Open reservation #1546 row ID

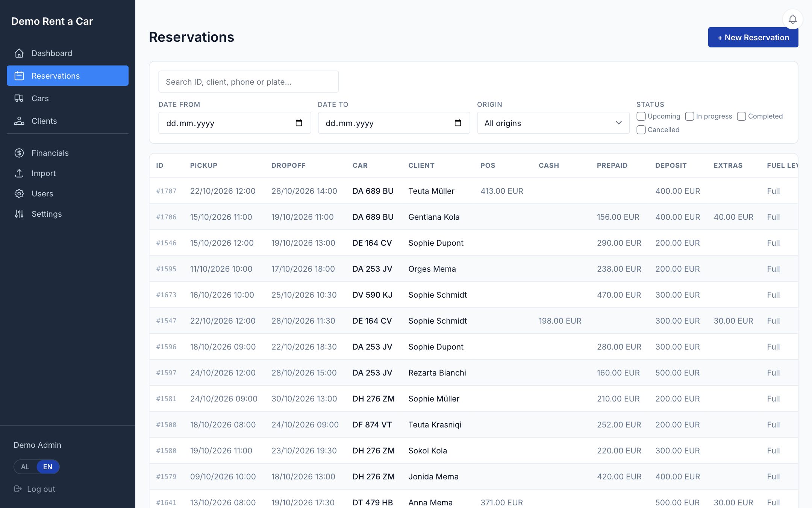click(x=166, y=243)
